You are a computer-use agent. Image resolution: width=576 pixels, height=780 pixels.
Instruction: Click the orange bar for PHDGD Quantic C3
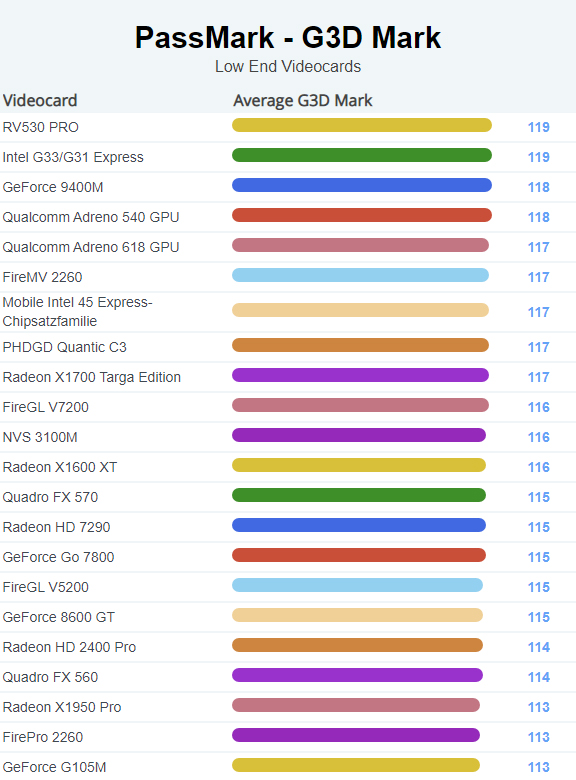click(x=360, y=345)
